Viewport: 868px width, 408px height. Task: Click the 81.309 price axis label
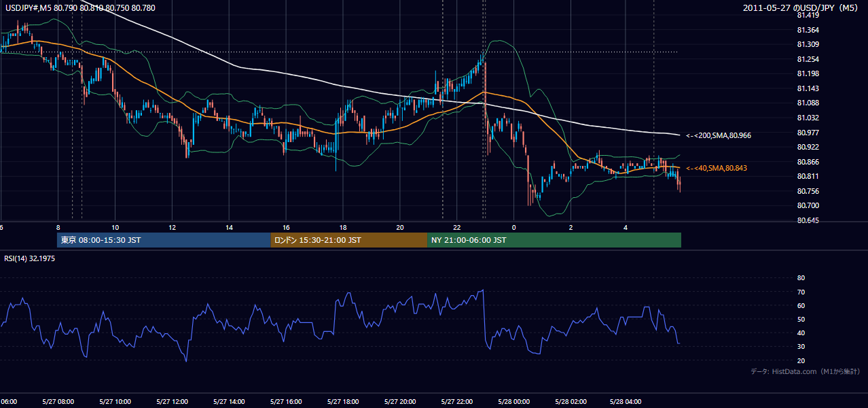pyautogui.click(x=808, y=44)
